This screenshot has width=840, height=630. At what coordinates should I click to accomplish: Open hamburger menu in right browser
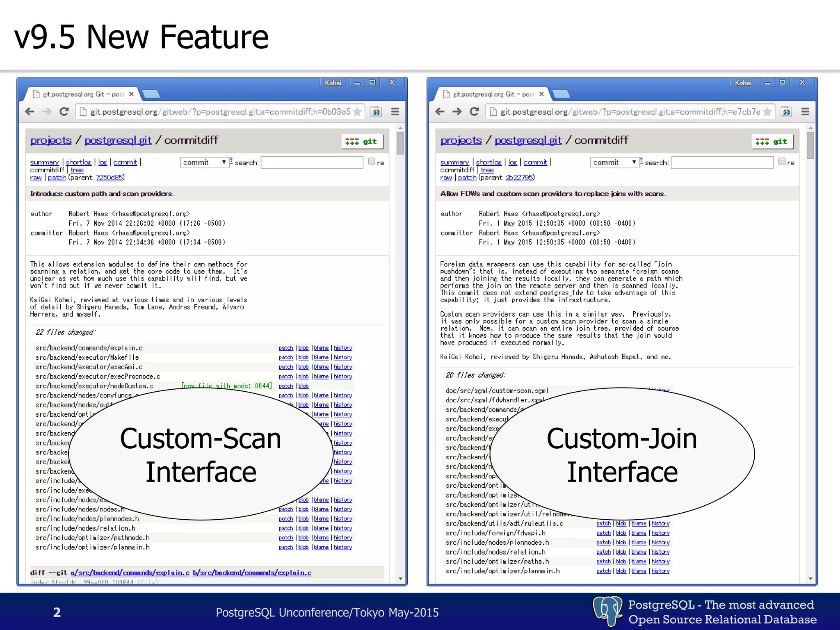[805, 112]
